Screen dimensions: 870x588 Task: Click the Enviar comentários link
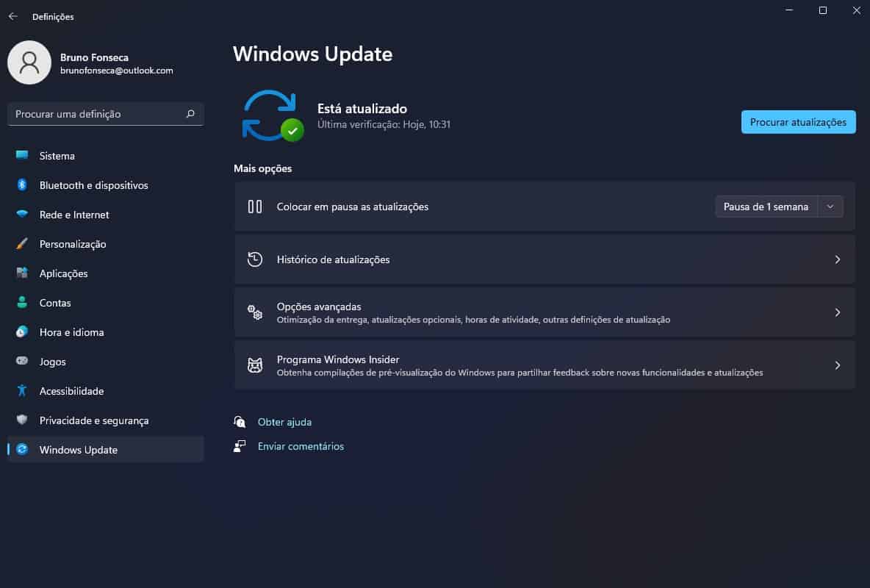301,446
